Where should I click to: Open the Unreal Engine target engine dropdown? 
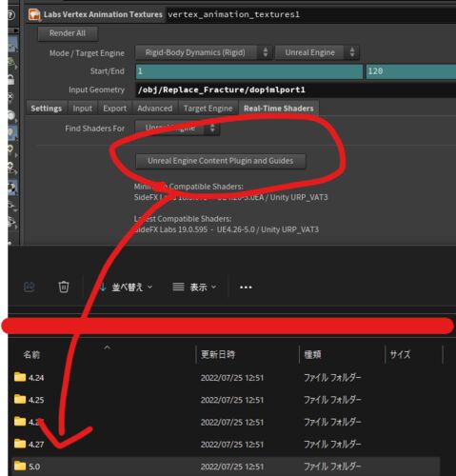[x=317, y=52]
